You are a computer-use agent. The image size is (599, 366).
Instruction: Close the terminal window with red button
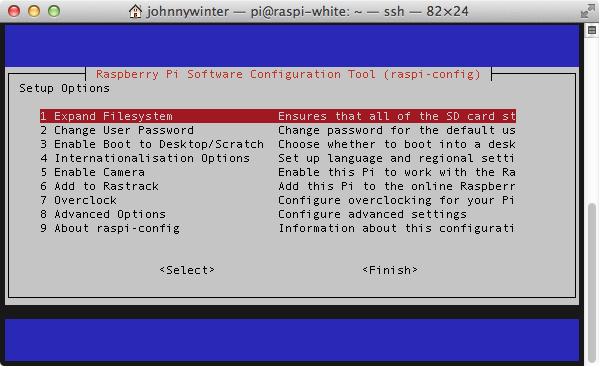[14, 11]
